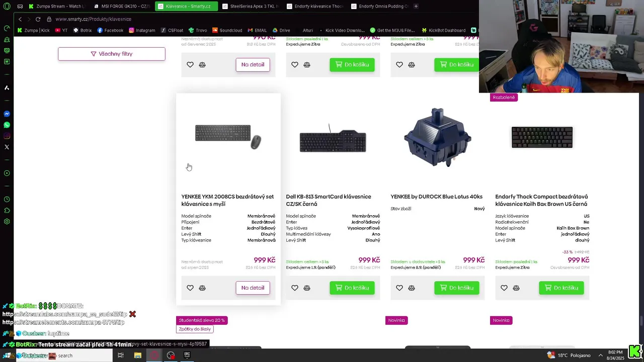Select the Klávesnice - Smarty.cz tab
The image size is (644, 362).
pos(187,6)
